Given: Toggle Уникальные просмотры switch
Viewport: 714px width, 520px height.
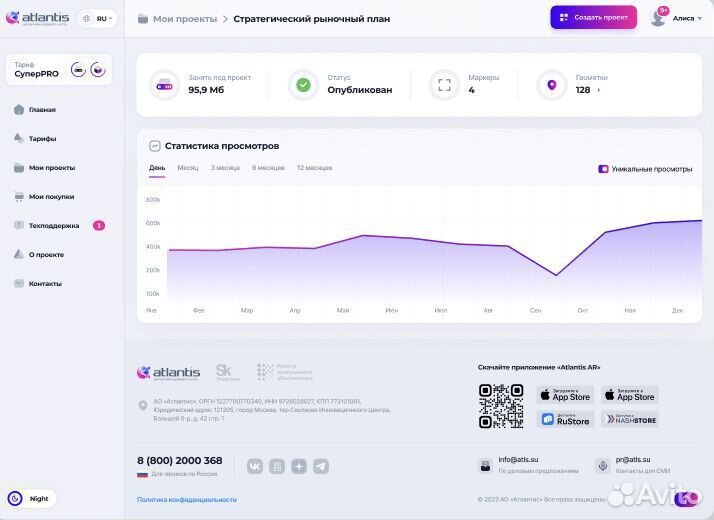Looking at the screenshot, I should (x=603, y=169).
